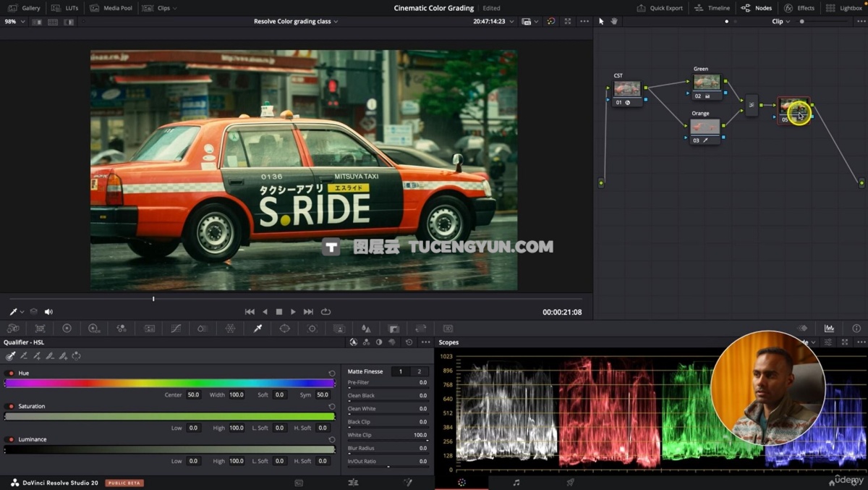The width and height of the screenshot is (868, 490).
Task: Open the Sizing palette
Action: click(420, 329)
